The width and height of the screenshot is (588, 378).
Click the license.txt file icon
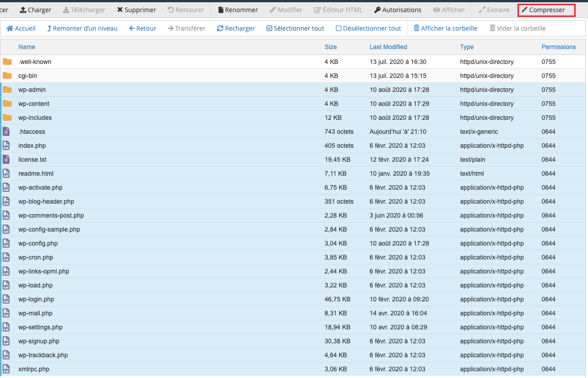tap(6, 159)
